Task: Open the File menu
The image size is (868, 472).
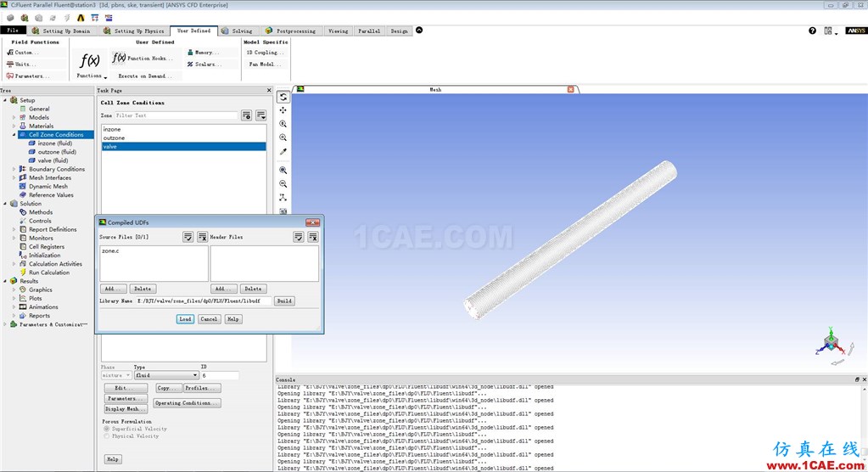Action: [x=14, y=31]
